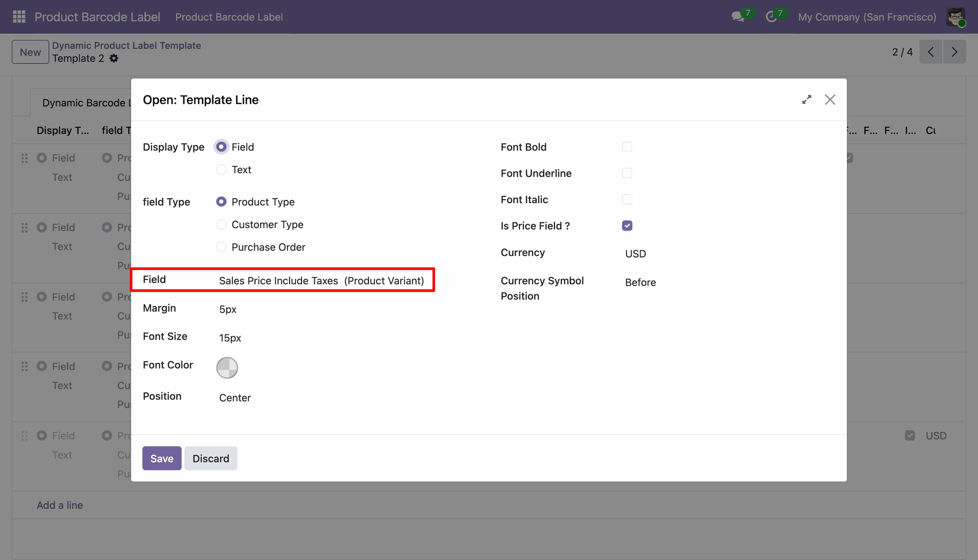978x560 pixels.
Task: Select Purchase Order field type radio
Action: pyautogui.click(x=221, y=247)
